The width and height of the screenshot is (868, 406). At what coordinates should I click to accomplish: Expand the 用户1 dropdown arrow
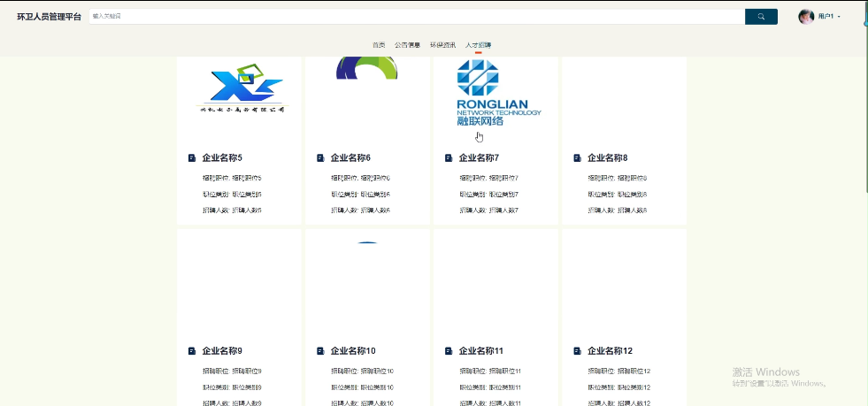pos(839,17)
